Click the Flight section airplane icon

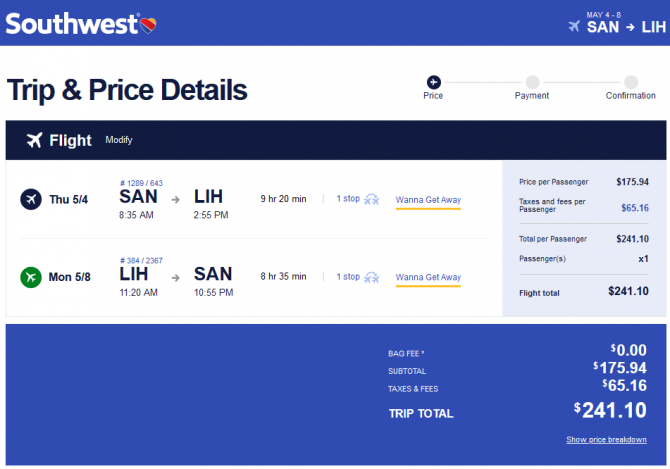click(x=35, y=140)
